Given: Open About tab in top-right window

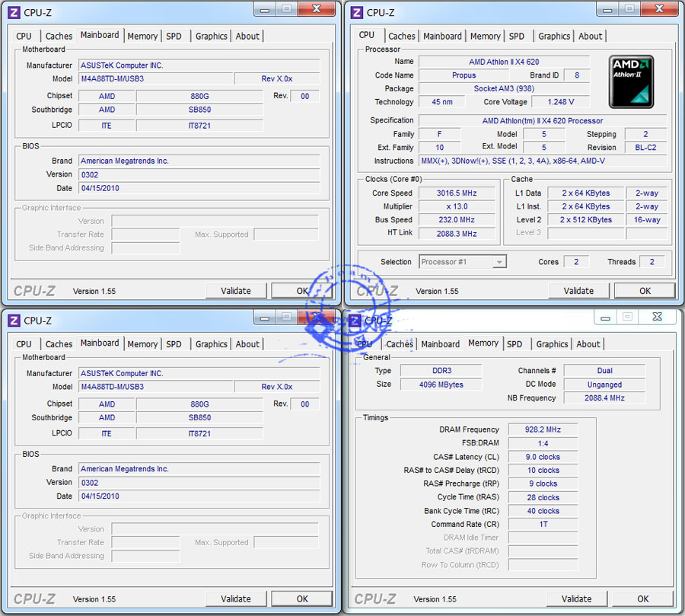Looking at the screenshot, I should click(590, 37).
